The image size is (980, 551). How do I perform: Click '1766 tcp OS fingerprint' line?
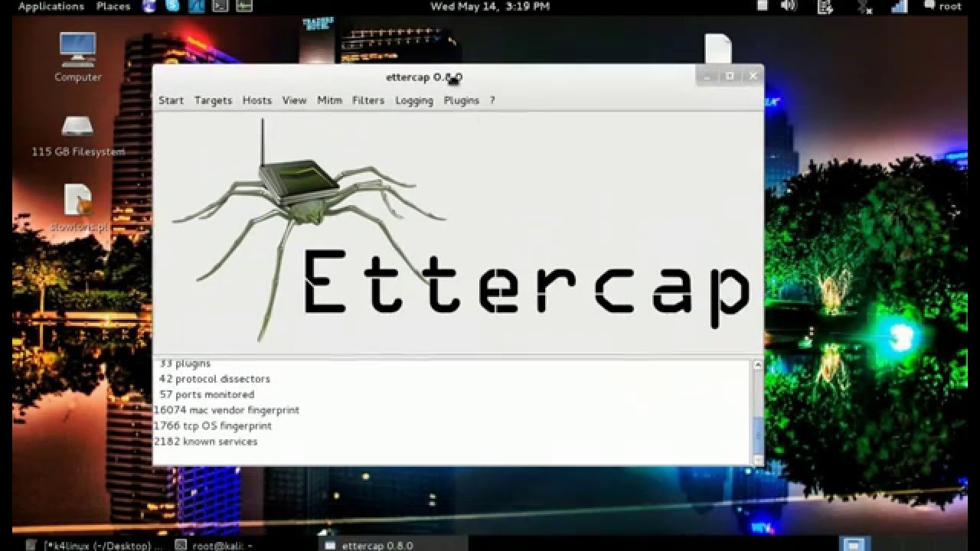coord(212,425)
